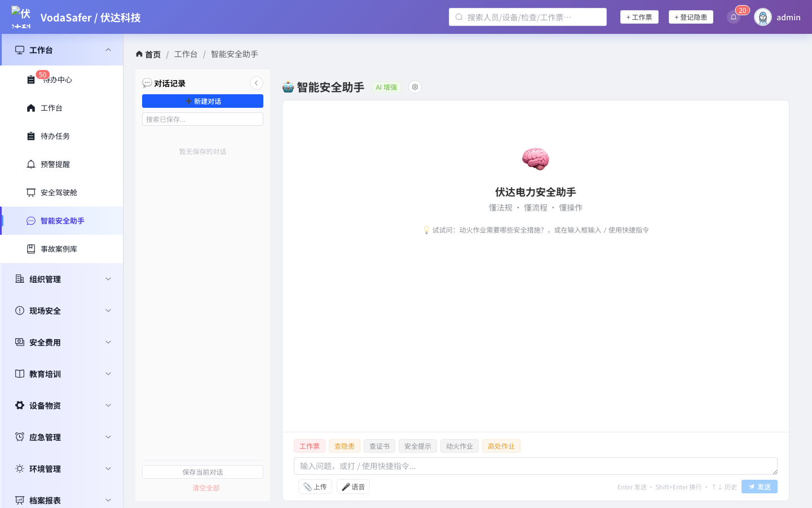This screenshot has height=508, width=812.
Task: Click the home icon in breadcrumb
Action: pyautogui.click(x=139, y=54)
